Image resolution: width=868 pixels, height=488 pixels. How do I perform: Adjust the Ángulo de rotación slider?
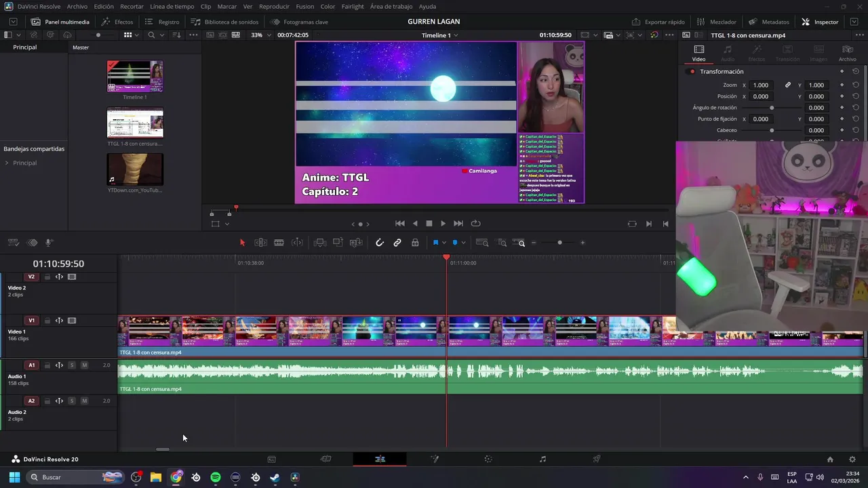[772, 108]
